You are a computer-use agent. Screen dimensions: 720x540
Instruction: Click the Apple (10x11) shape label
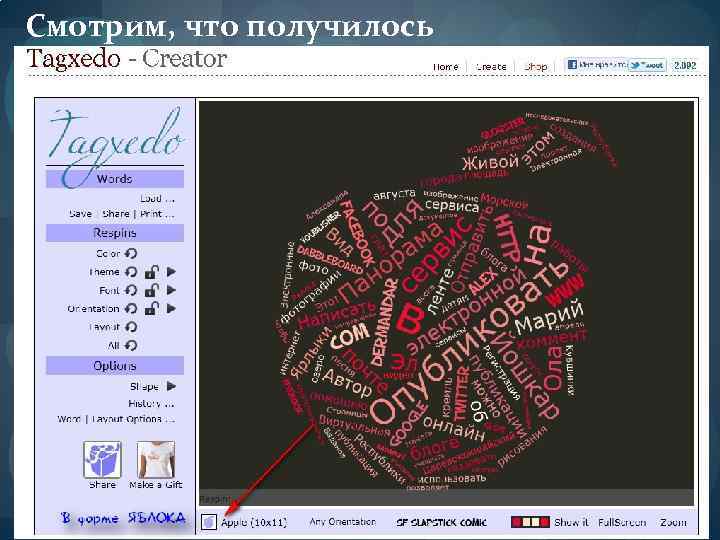(254, 523)
